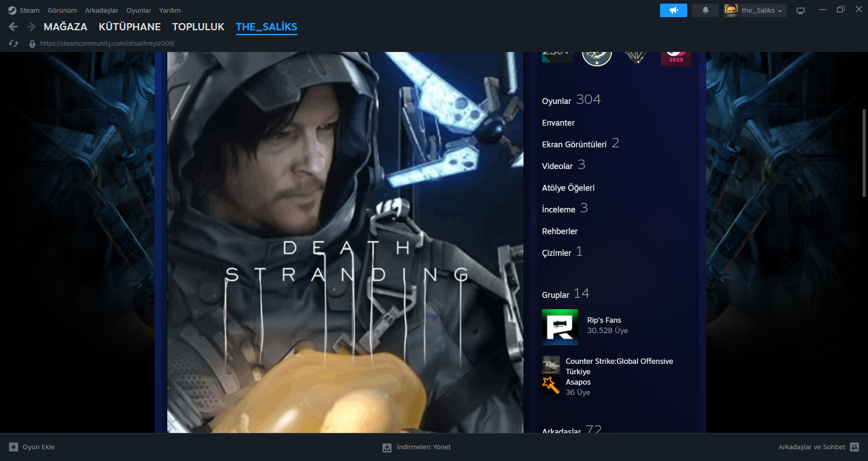The width and height of the screenshot is (868, 461).
Task: Maximize or restore the Steam window
Action: pyautogui.click(x=841, y=9)
